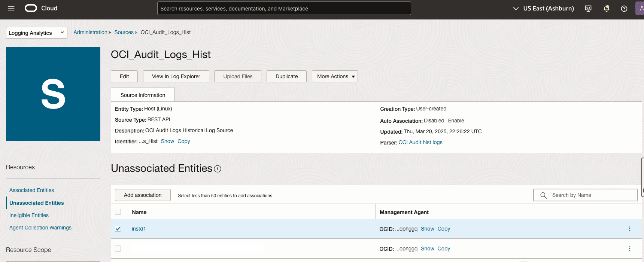644x262 pixels.
Task: Click Enable for Auto Association
Action: [x=456, y=121]
